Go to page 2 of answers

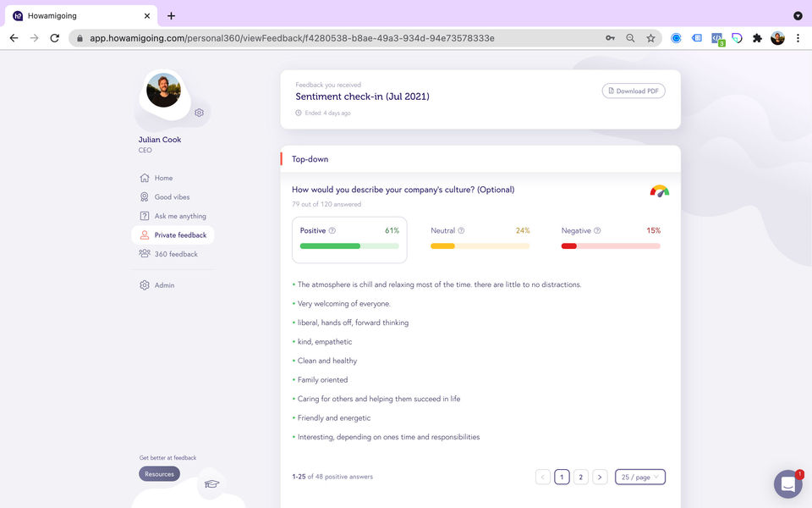click(x=580, y=477)
